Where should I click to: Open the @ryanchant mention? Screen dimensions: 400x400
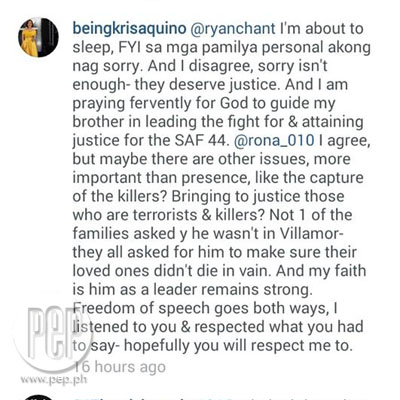tap(233, 29)
